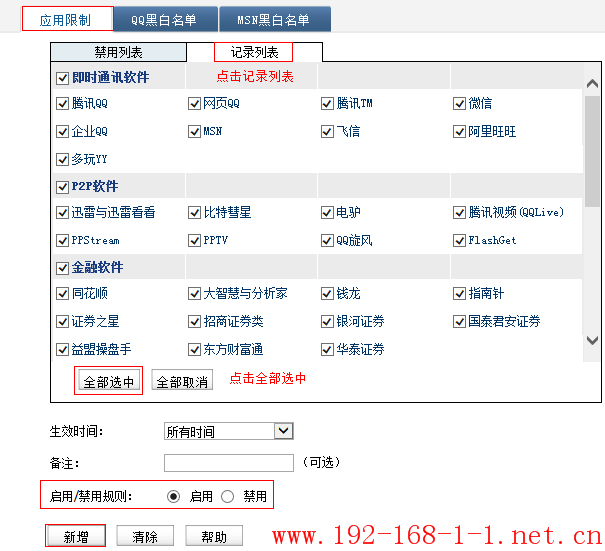The image size is (605, 551).
Task: Uncheck the 银河证券 checkbox
Action: 327,321
